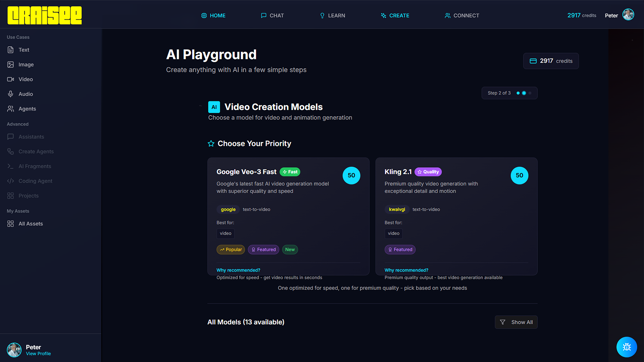
Task: Click Why recommended? on Google Veo-3 Fast
Action: (x=238, y=270)
